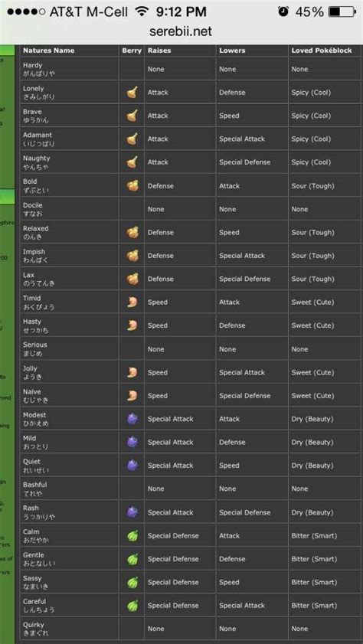Viewport: 363px width, 644px height.
Task: Tap the purple berry icon beside Modest
Action: coord(132,419)
